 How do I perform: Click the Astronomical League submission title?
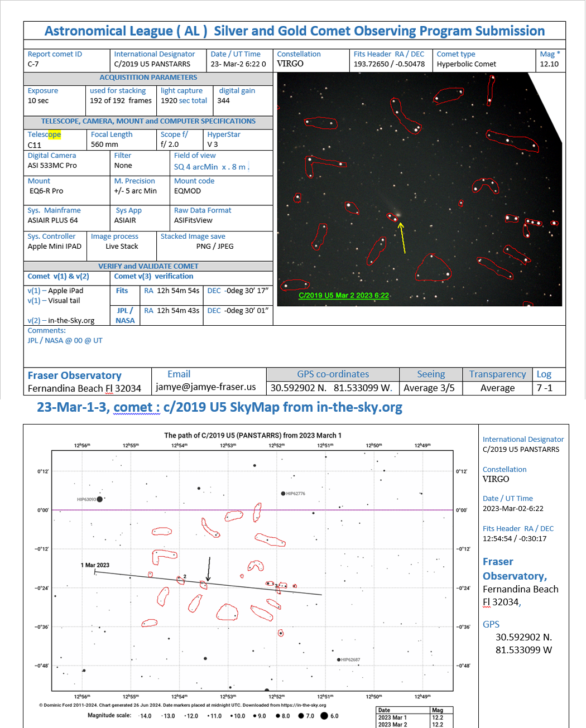294,31
